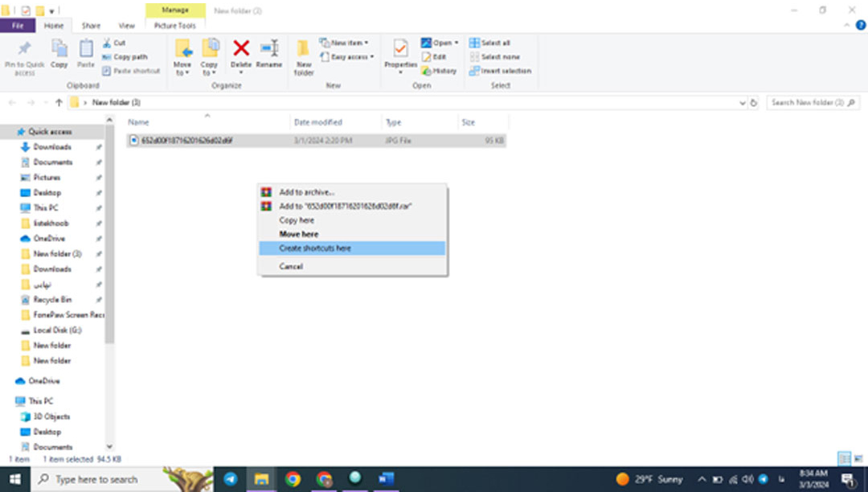The image size is (868, 492).
Task: Open Properties from the ribbon
Action: coord(400,53)
